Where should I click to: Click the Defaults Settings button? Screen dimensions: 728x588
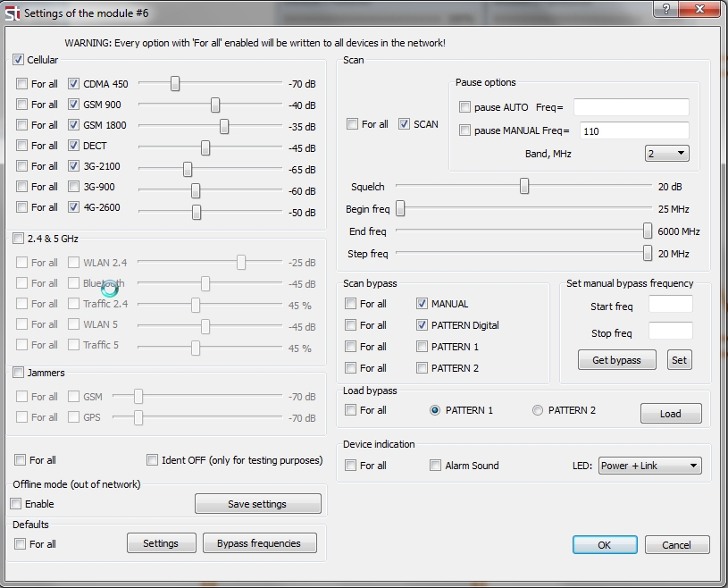click(161, 543)
